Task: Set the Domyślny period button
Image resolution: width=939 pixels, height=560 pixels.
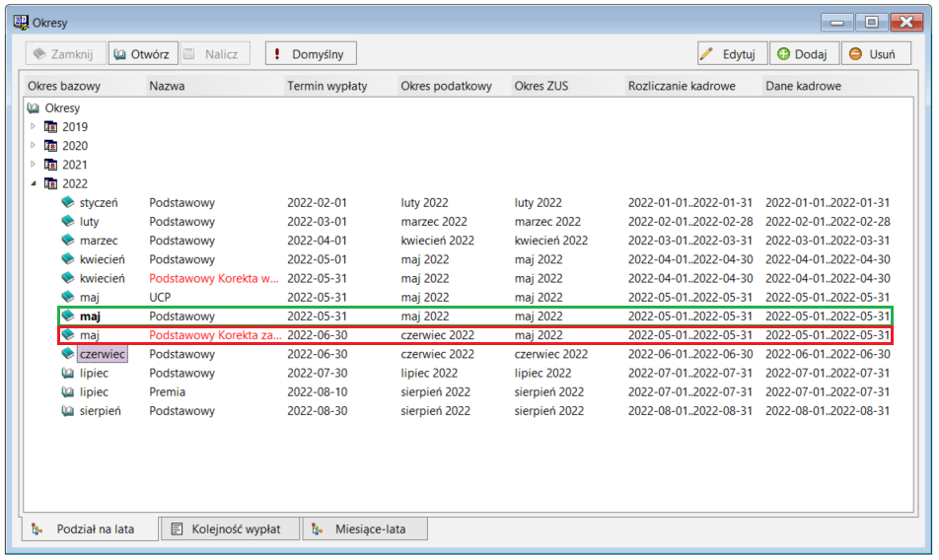Action: tap(311, 54)
